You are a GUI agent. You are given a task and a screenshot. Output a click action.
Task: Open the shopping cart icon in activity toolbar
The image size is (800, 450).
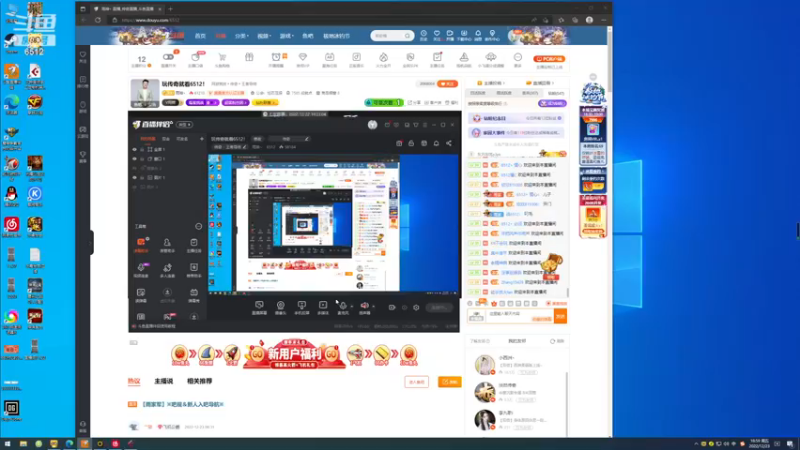222,57
